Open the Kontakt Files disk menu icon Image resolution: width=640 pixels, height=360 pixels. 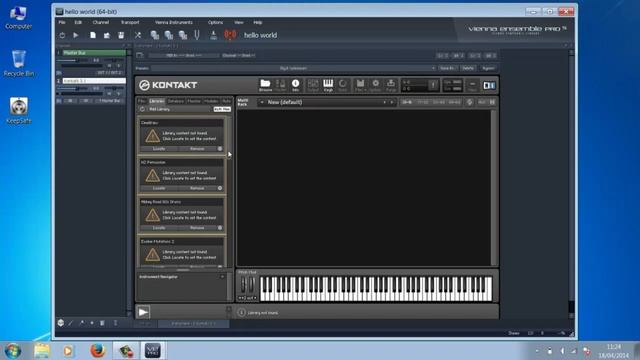(x=360, y=85)
